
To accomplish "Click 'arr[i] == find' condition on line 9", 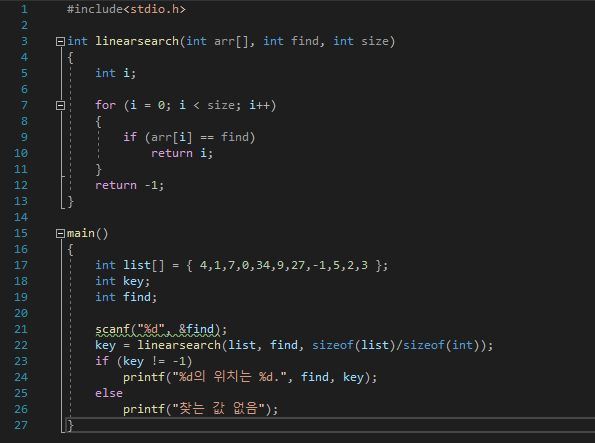I will click(x=200, y=137).
